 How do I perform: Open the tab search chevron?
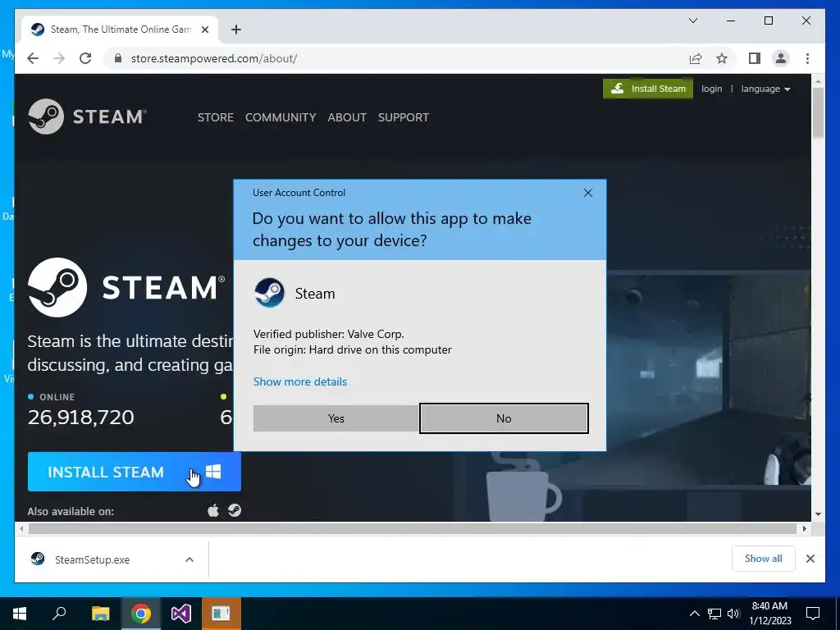tap(693, 21)
